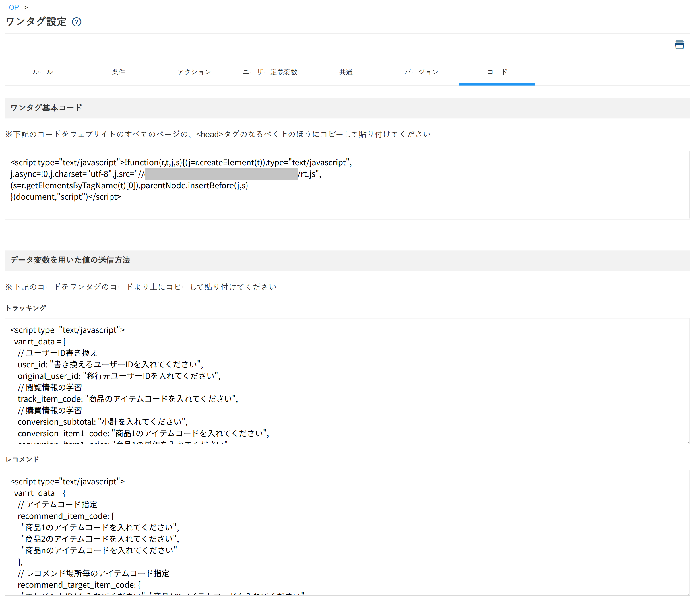Click the note about pasting above ワンタグ code
700x605 pixels.
pyautogui.click(x=141, y=287)
